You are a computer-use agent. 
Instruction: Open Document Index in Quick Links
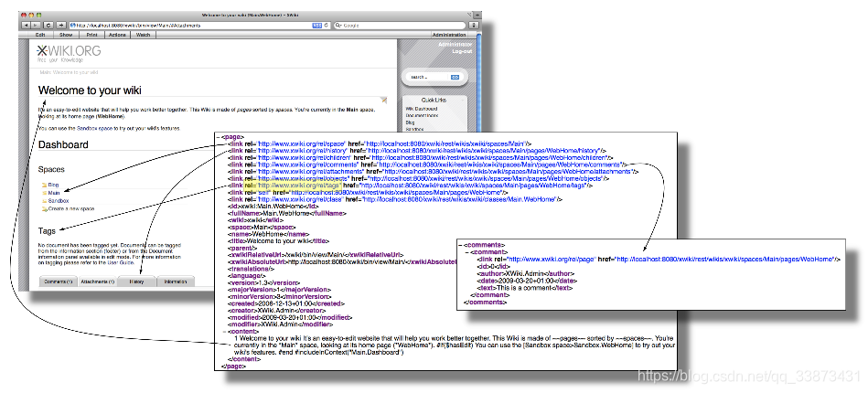click(x=422, y=116)
